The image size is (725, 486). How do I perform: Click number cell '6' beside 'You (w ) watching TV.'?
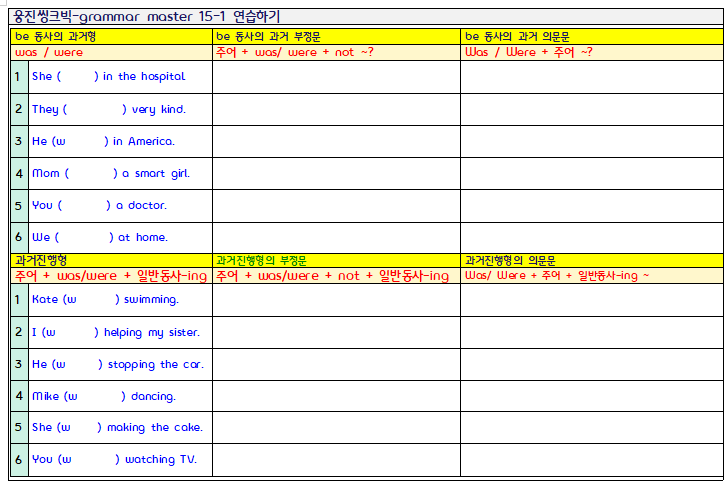19,460
